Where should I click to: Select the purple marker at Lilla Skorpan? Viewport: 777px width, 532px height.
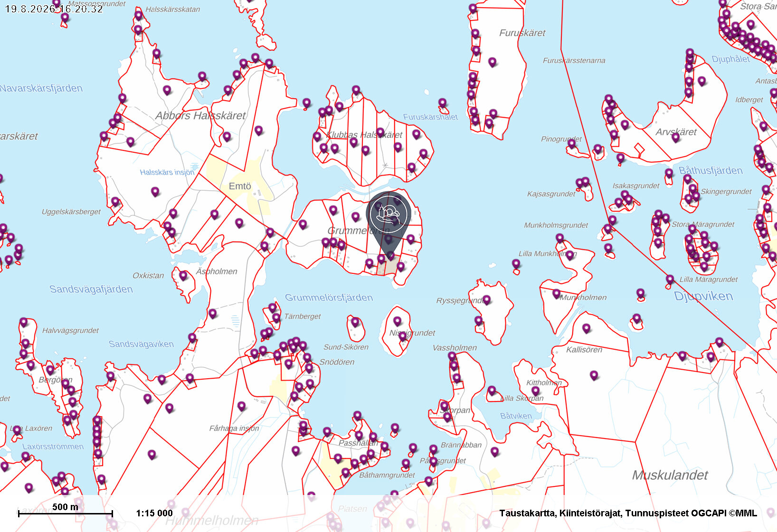[x=492, y=391]
